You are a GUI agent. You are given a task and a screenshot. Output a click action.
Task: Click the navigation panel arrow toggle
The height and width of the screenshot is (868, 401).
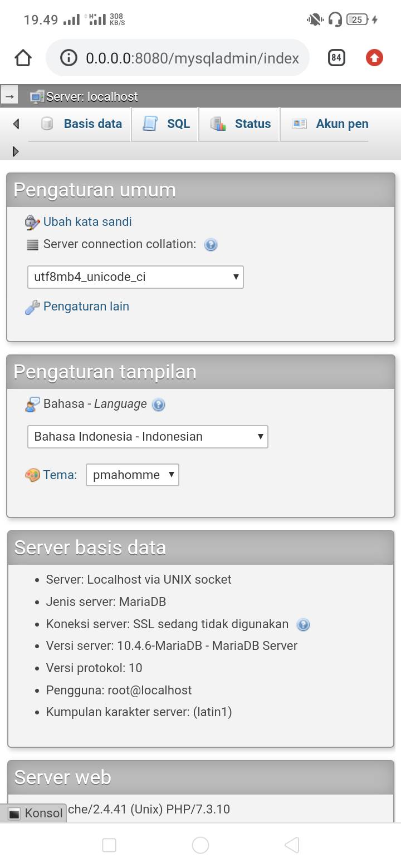click(x=9, y=96)
